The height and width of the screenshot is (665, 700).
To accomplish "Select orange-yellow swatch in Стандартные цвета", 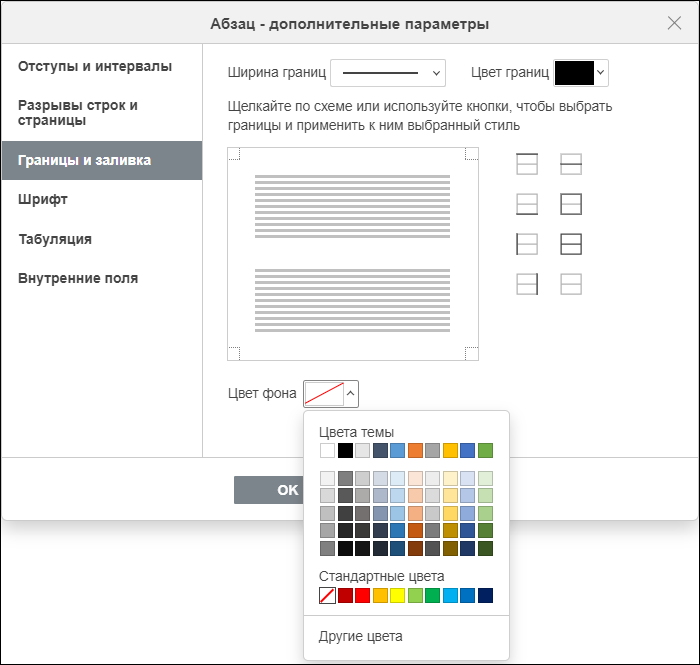I will pos(380,595).
